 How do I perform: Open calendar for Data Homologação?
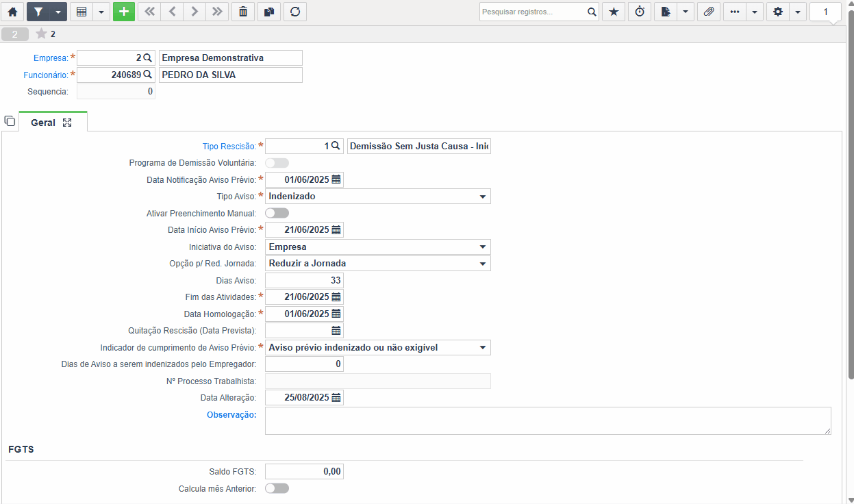coord(336,314)
